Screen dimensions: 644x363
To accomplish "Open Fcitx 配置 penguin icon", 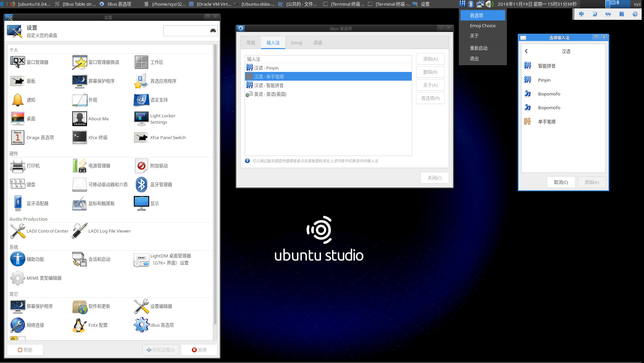I will pos(80,325).
